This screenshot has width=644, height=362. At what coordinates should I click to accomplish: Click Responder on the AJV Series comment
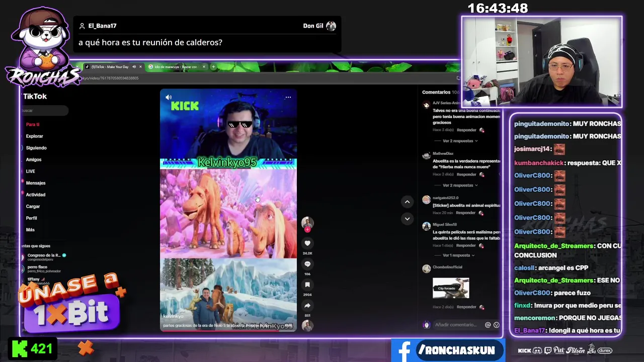point(466,130)
